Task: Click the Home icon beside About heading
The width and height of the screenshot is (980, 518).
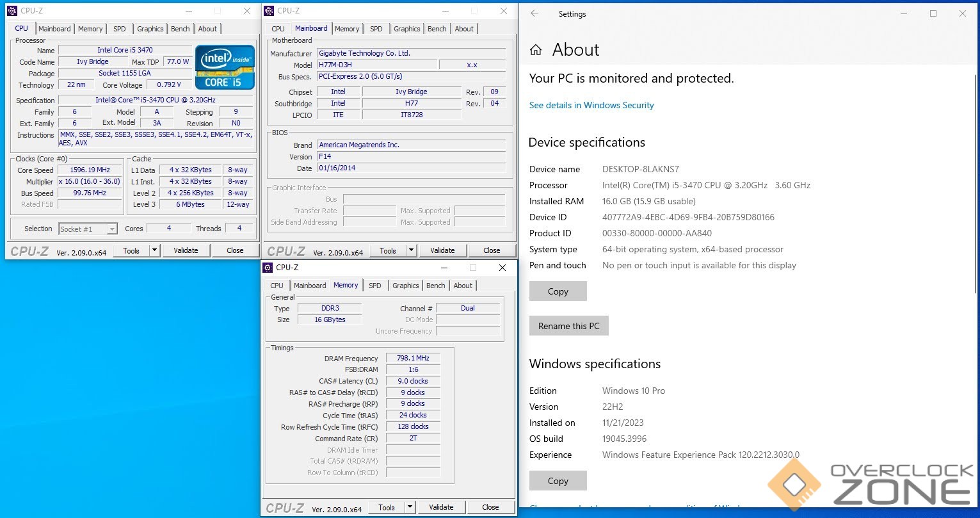Action: (536, 50)
